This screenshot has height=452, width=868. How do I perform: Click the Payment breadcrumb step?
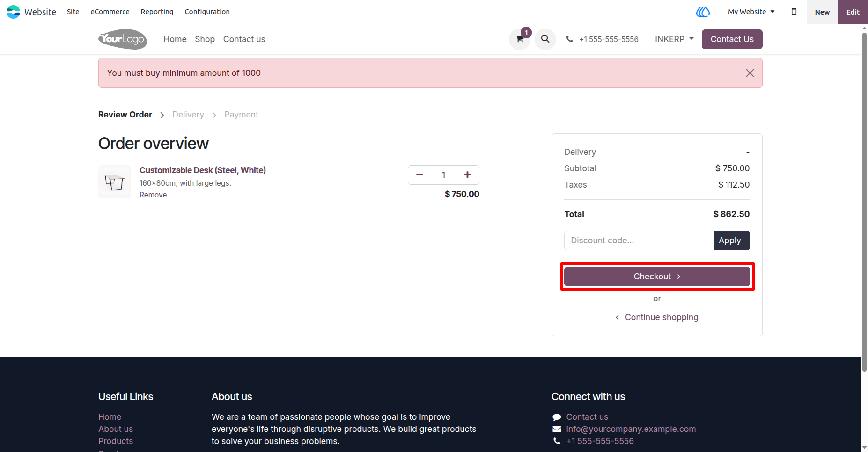coord(241,115)
